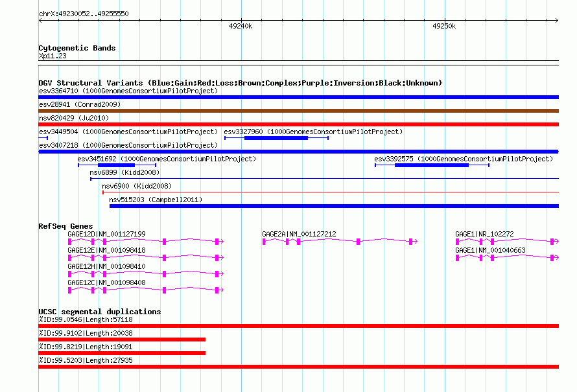
Task: Click the esv3451692 variant feature bar
Action: tap(117, 165)
